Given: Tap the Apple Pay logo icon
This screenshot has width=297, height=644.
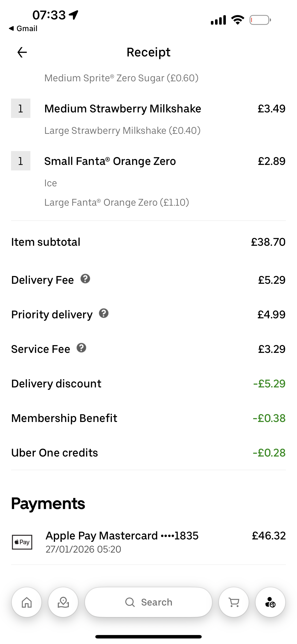Looking at the screenshot, I should [22, 542].
